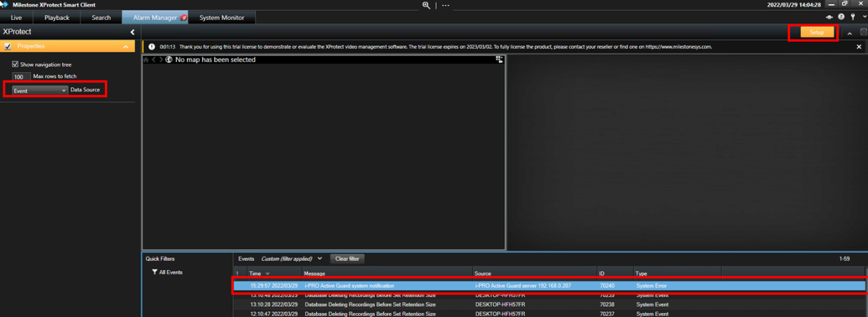This screenshot has width=868, height=317.
Task: Click the magnifier search icon in title bar
Action: pos(427,5)
